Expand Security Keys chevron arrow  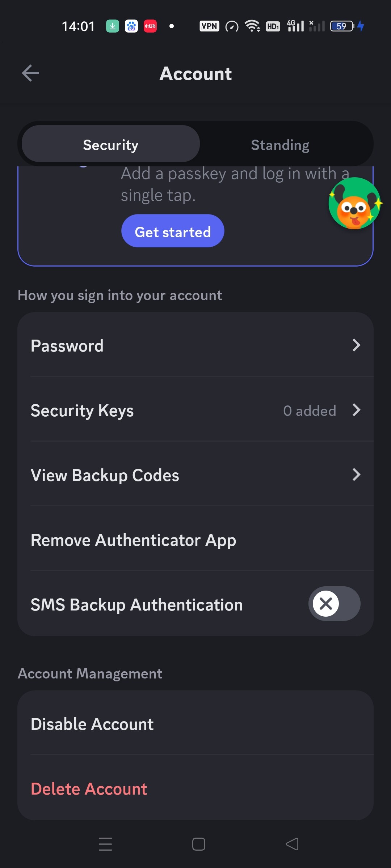[x=356, y=410]
